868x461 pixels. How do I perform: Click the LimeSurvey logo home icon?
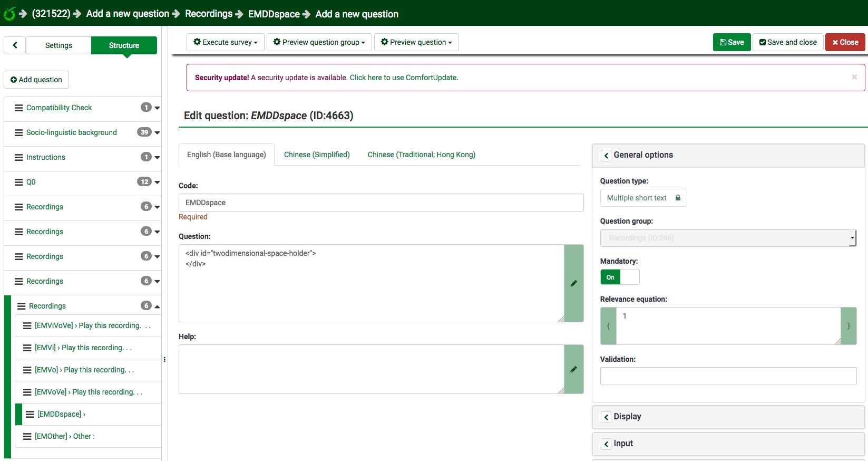click(9, 14)
